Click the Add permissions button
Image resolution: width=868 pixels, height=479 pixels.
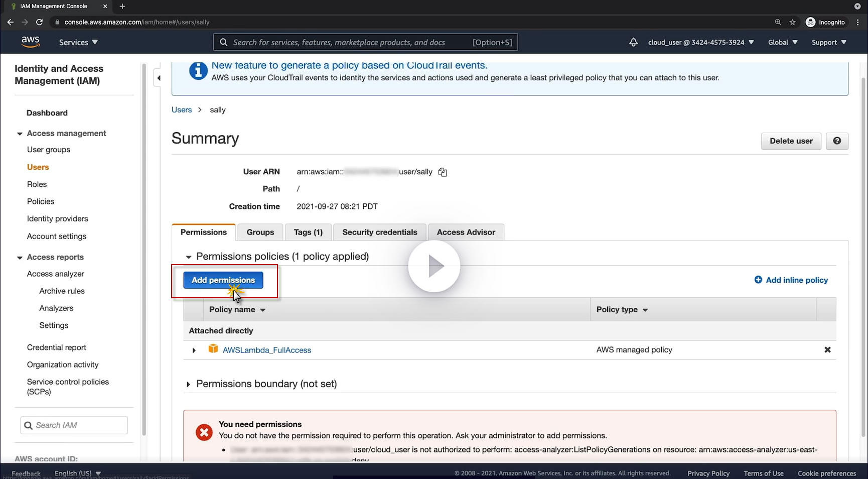click(x=223, y=280)
